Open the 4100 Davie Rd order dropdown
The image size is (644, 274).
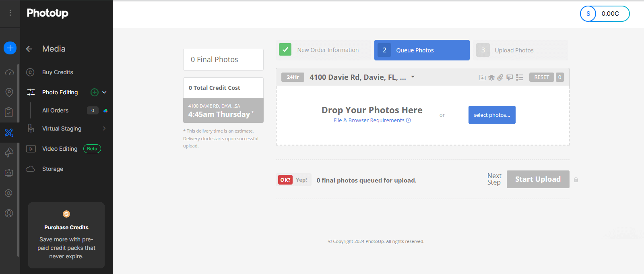(x=413, y=77)
